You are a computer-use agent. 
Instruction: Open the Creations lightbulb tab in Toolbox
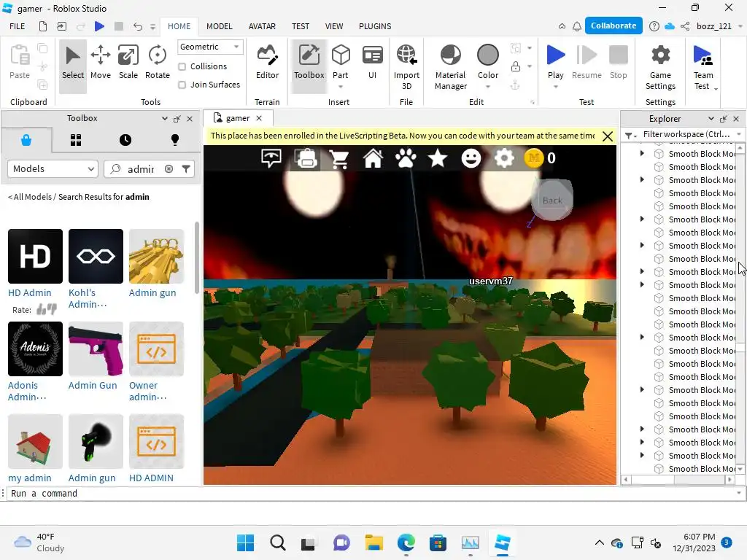tap(175, 140)
